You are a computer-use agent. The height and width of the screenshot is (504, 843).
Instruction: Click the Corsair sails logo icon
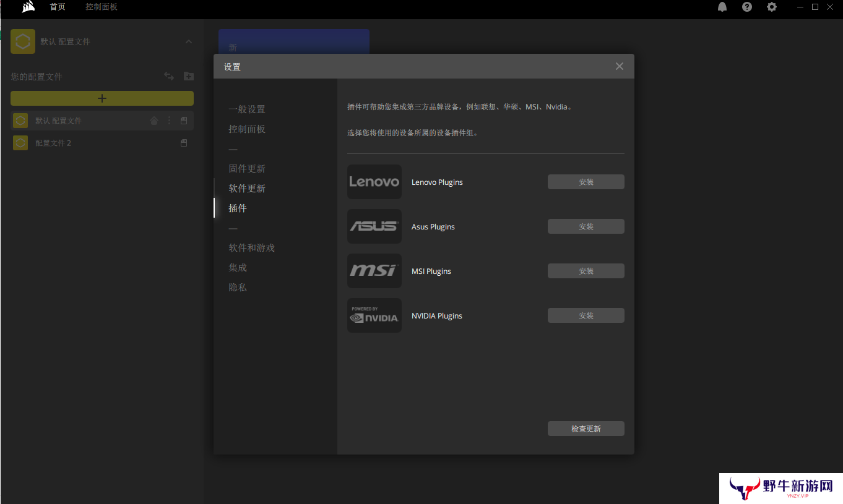click(28, 7)
